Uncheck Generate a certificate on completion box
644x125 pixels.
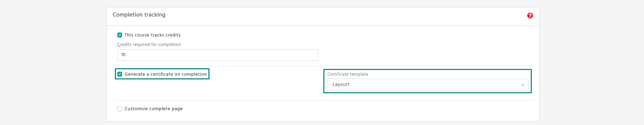pyautogui.click(x=120, y=74)
